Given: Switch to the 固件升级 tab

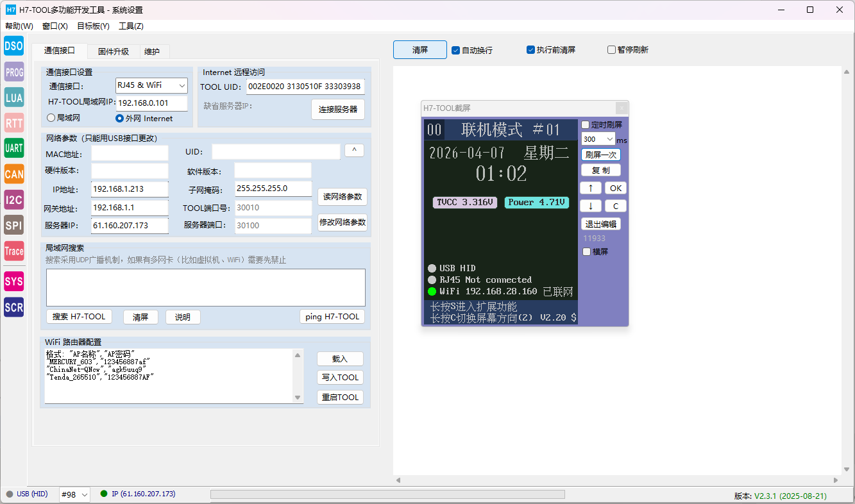Looking at the screenshot, I should [113, 52].
